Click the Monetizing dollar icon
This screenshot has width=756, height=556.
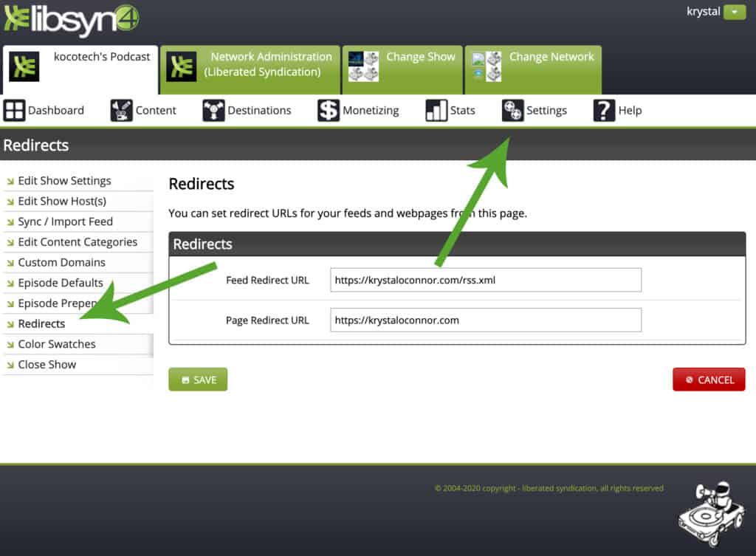click(x=329, y=111)
